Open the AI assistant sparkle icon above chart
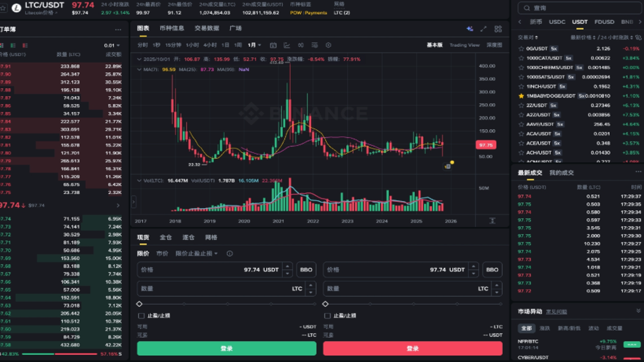644x362 pixels. pyautogui.click(x=469, y=29)
